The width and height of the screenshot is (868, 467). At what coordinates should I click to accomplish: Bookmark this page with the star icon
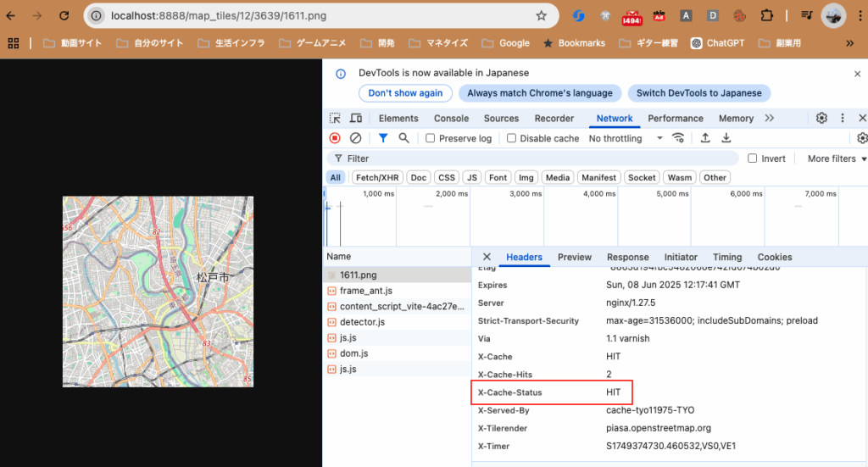(542, 15)
